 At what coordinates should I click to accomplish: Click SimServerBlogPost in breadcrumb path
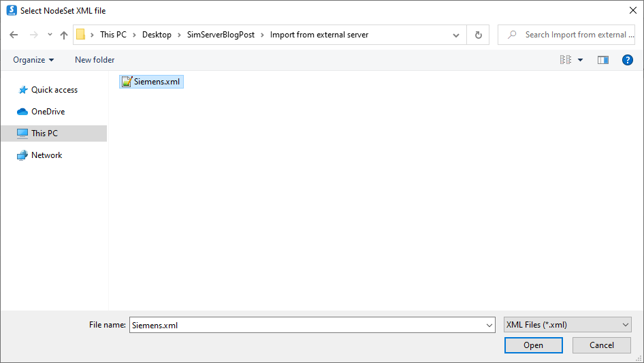coord(221,35)
